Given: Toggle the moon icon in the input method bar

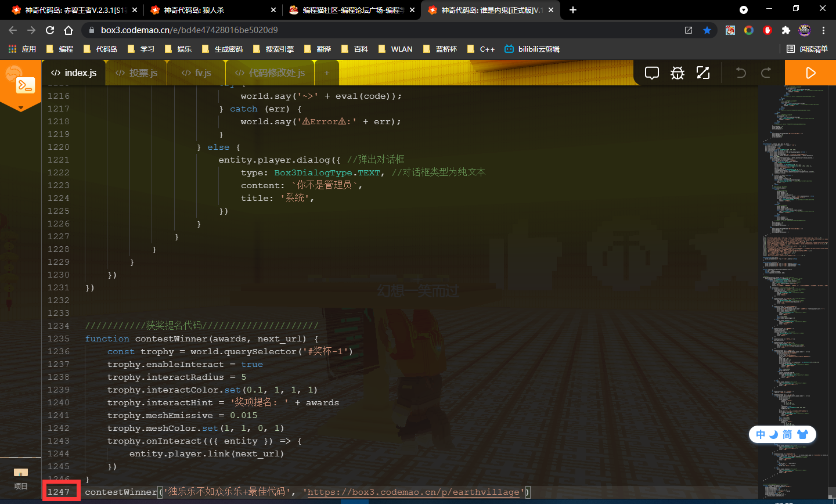Looking at the screenshot, I should [x=774, y=434].
